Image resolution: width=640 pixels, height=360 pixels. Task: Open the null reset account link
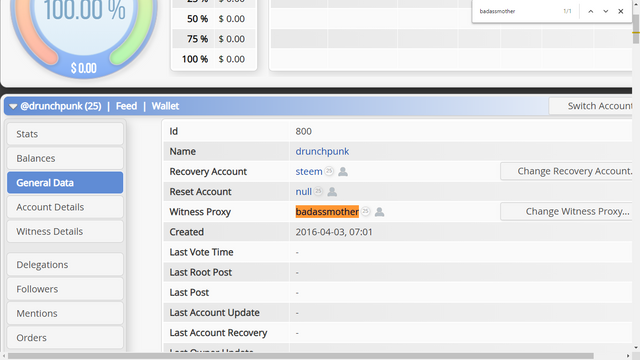(x=303, y=191)
